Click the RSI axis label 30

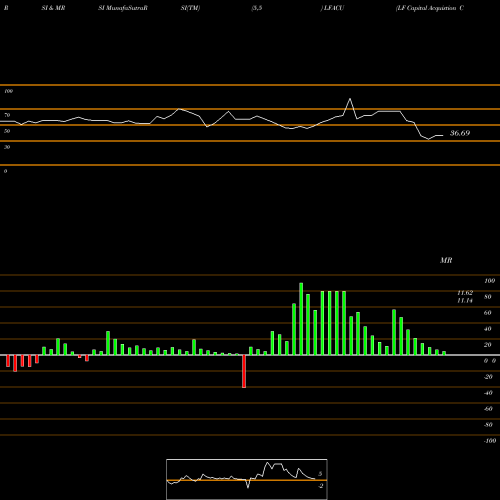tap(7, 147)
